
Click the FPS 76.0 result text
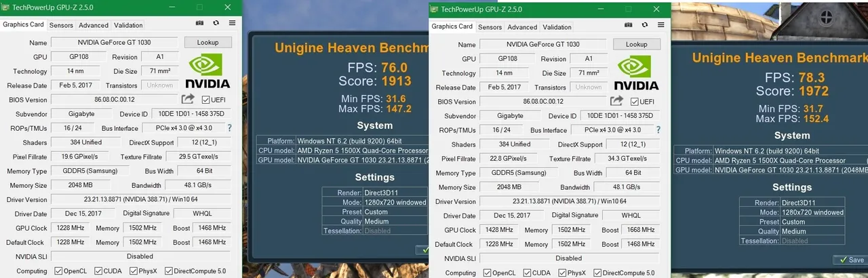[x=378, y=68]
